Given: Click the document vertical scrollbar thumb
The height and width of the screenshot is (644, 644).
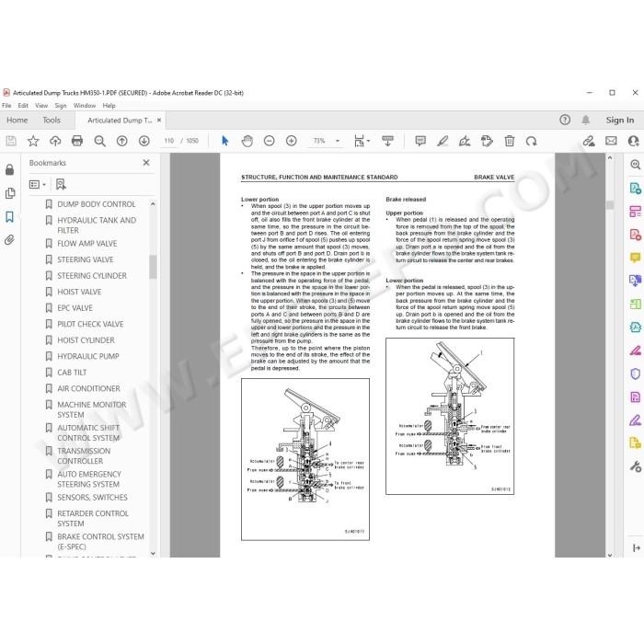Looking at the screenshot, I should tap(610, 204).
